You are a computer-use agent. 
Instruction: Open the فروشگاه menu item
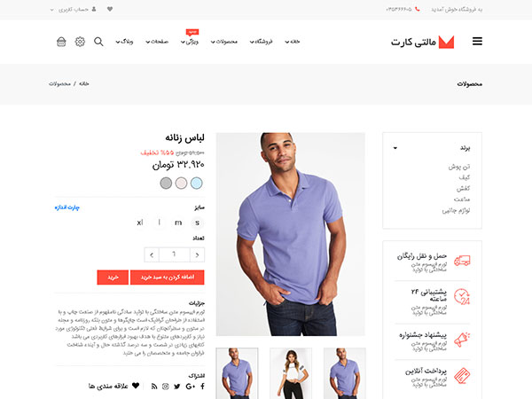click(262, 42)
